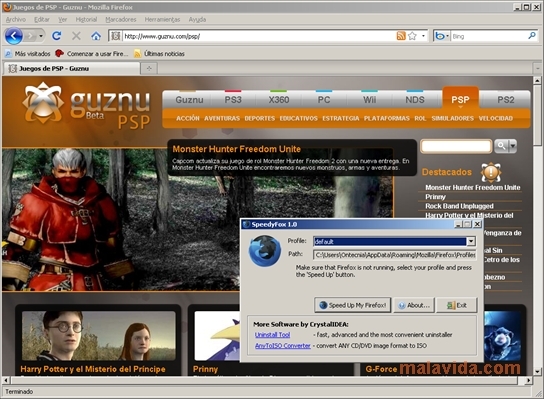Open the Herramientas menu
Image resolution: width=544 pixels, height=399 pixels.
162,19
